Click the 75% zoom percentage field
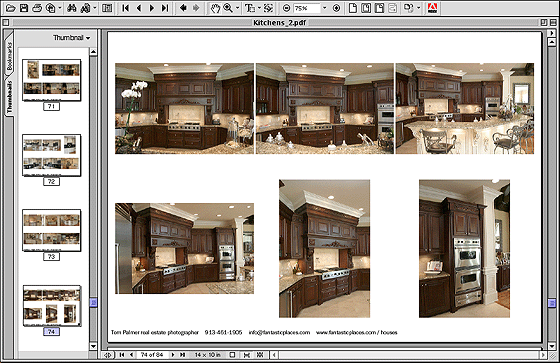The image size is (560, 363). pos(306,8)
